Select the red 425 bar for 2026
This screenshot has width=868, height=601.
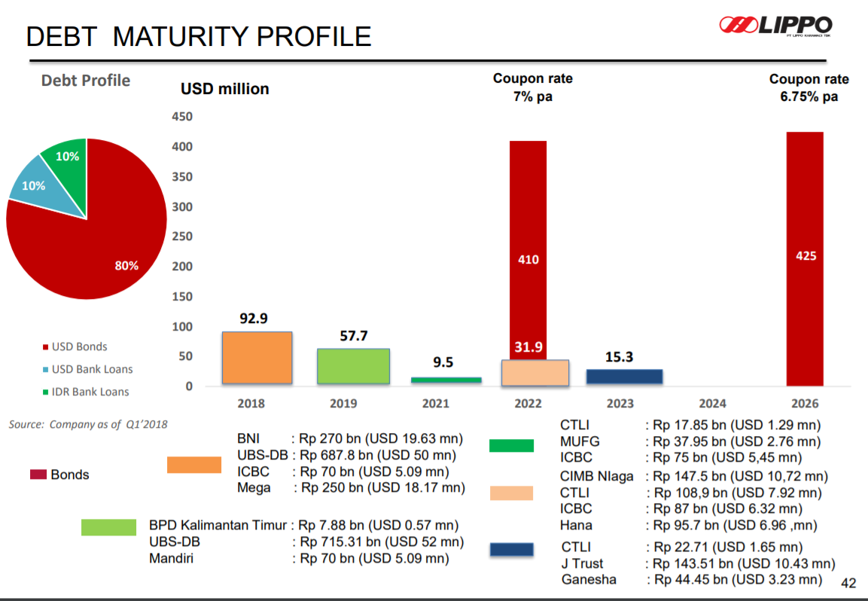click(x=805, y=258)
